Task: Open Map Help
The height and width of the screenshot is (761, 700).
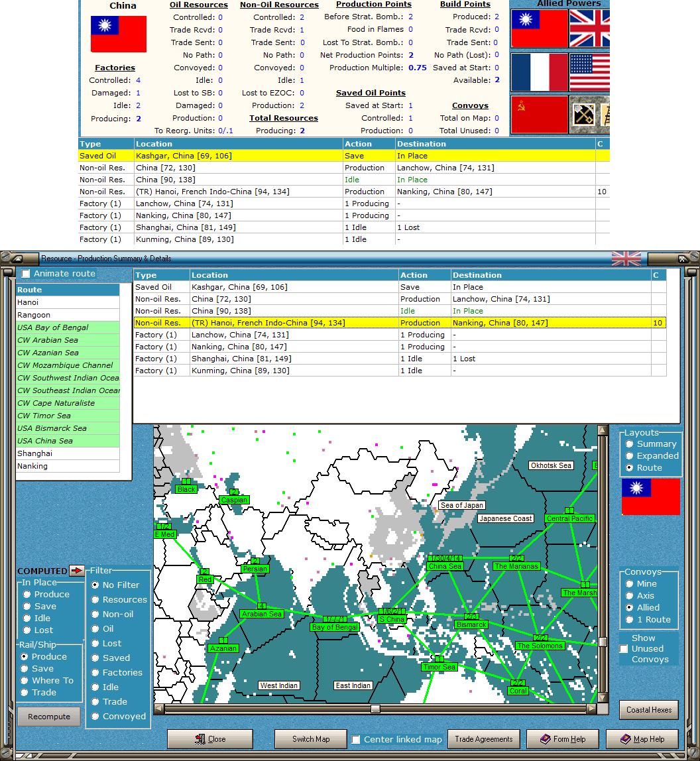Action: pyautogui.click(x=642, y=739)
